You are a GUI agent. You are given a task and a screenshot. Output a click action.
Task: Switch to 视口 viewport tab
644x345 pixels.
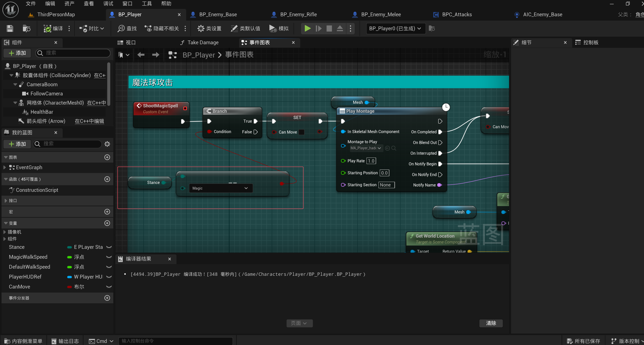pyautogui.click(x=126, y=42)
